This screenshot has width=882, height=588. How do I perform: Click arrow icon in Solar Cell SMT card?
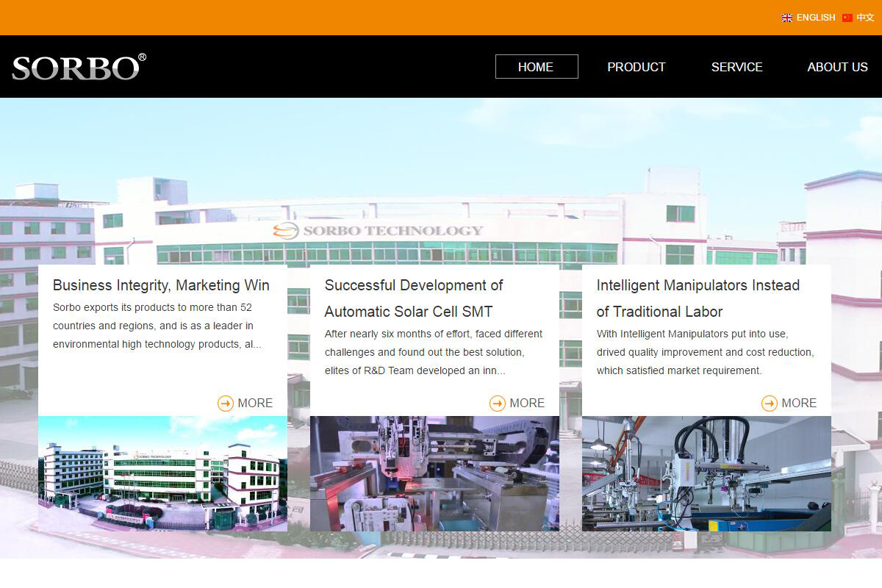[498, 404]
